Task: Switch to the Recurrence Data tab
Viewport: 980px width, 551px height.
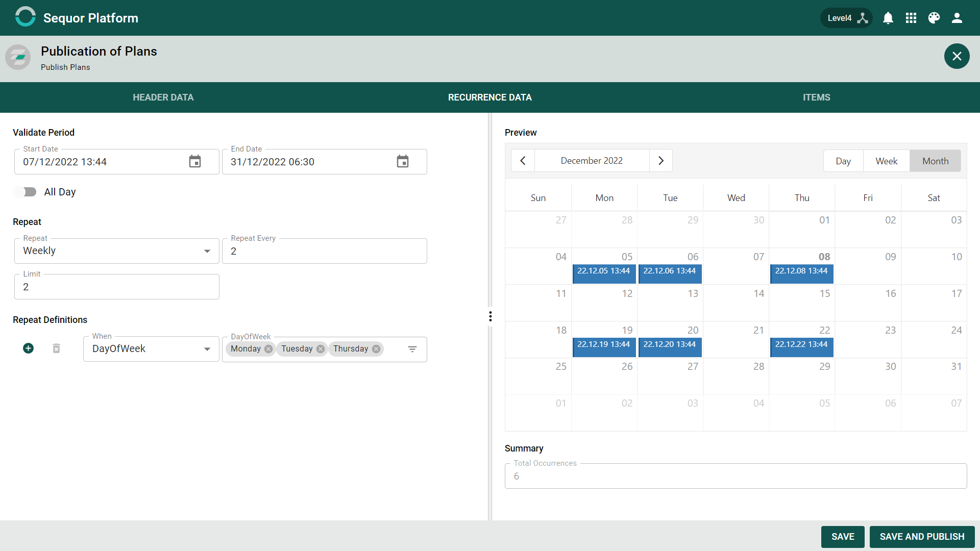Action: point(490,97)
